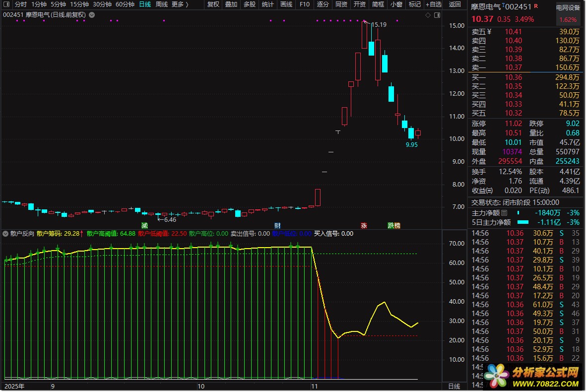
Task: Click the 散户反向 indicator name
Action: (x=22, y=234)
